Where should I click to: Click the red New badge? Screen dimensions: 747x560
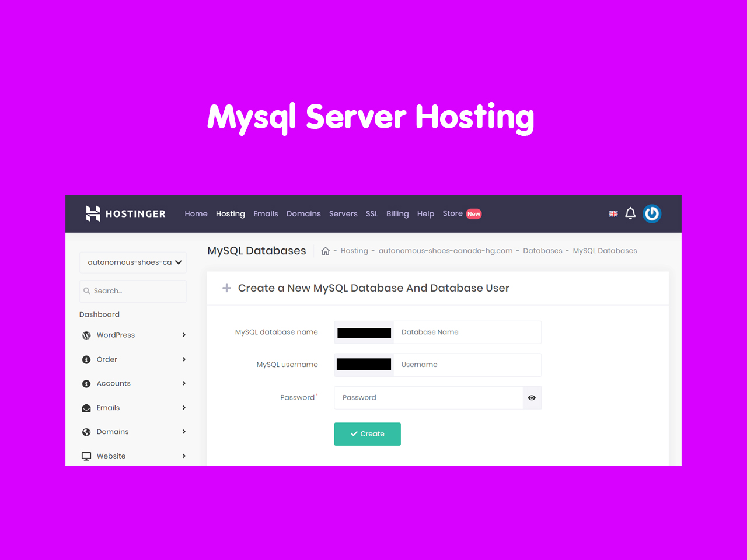474,214
